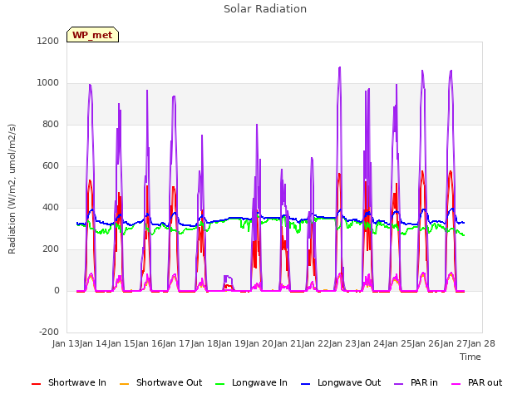Click the 800 y-axis tick label
Image resolution: width=532 pixels, height=399 pixels.
(x=51, y=124)
